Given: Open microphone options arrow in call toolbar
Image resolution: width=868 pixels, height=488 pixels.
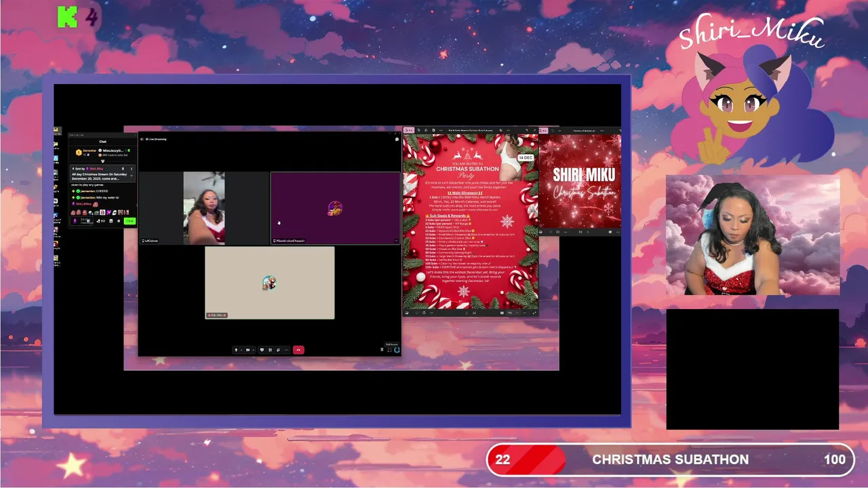Looking at the screenshot, I should pyautogui.click(x=241, y=350).
